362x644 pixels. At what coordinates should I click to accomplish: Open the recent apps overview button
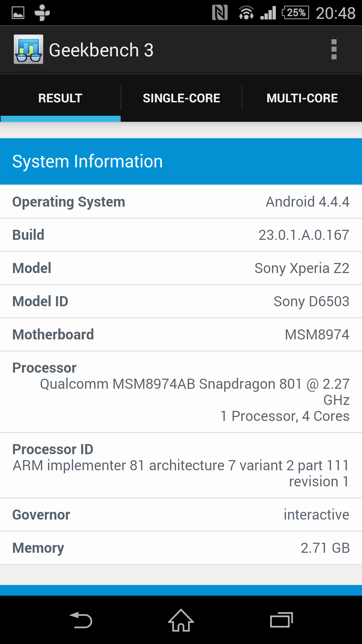coord(281,620)
